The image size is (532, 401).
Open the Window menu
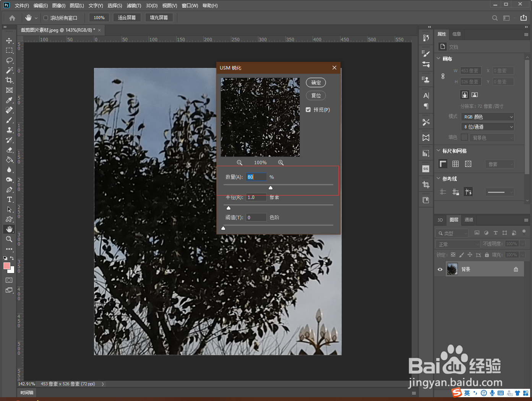tap(190, 6)
